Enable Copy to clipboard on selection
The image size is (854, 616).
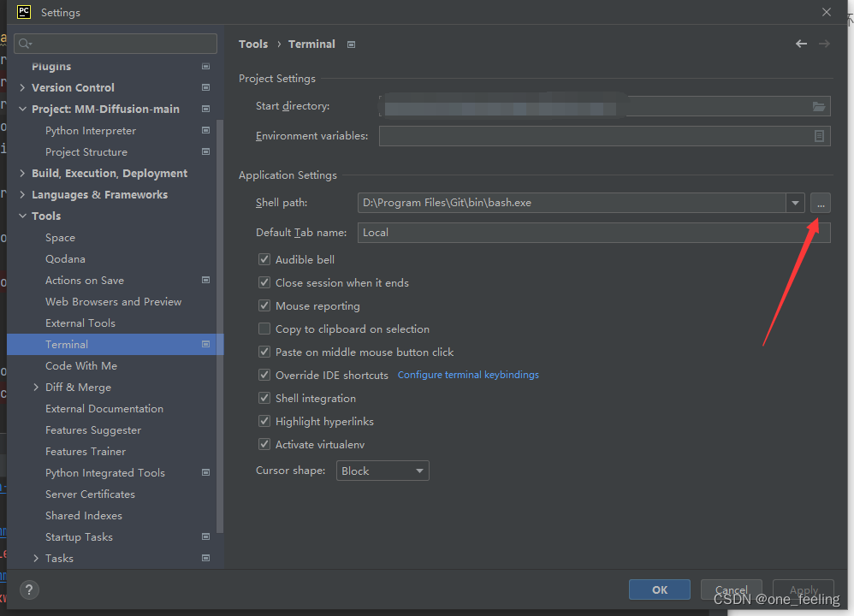click(264, 329)
